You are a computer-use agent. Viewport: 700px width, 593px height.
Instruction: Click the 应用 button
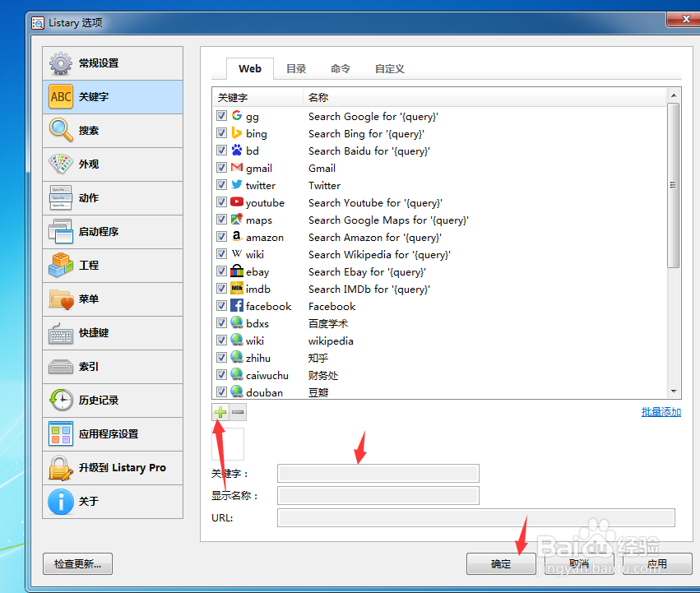(x=657, y=564)
